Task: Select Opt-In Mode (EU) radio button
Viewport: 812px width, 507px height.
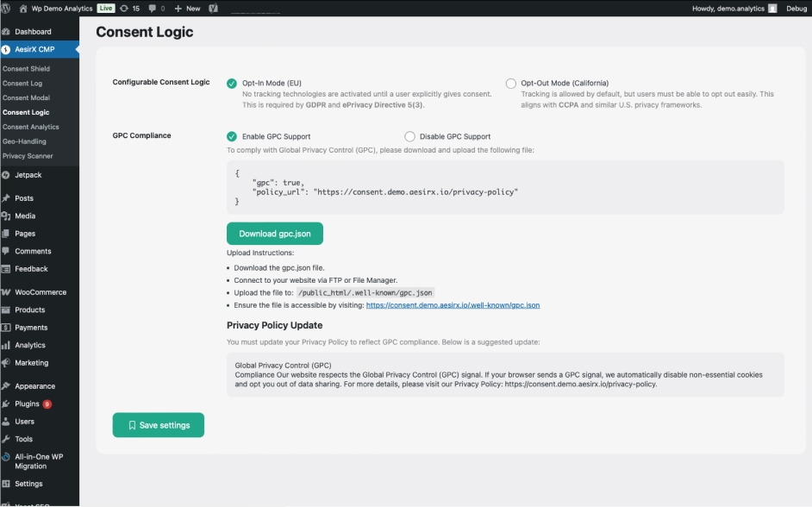Action: point(232,84)
